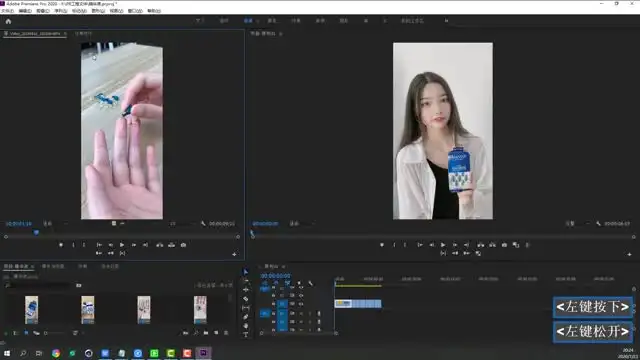Click Overwrite button in Source monitor
Screen dimensions: 640x360
(171, 245)
